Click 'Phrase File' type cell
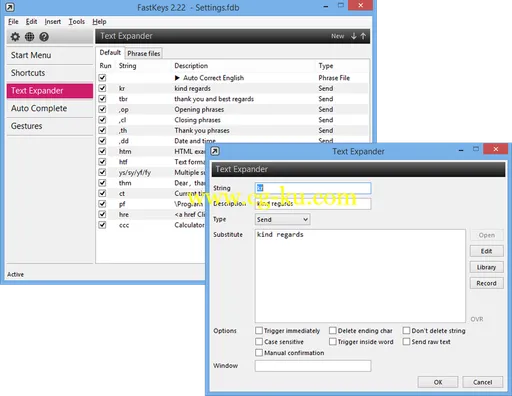 pyautogui.click(x=334, y=78)
